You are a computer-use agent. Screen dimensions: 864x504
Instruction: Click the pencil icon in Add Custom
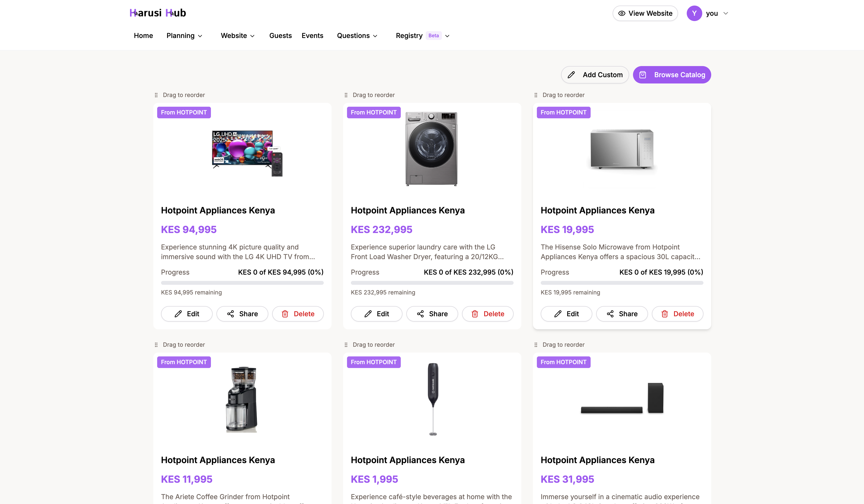point(571,75)
